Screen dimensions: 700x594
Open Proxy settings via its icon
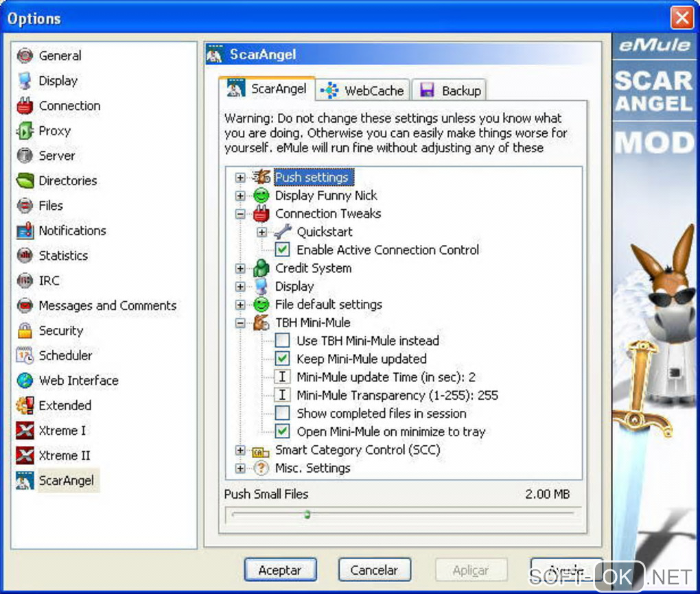tap(25, 131)
